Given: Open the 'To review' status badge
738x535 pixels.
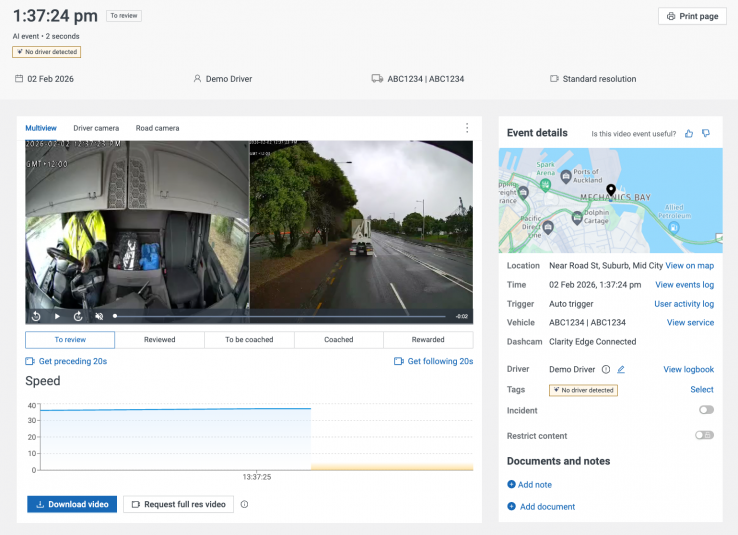Looking at the screenshot, I should click(125, 16).
